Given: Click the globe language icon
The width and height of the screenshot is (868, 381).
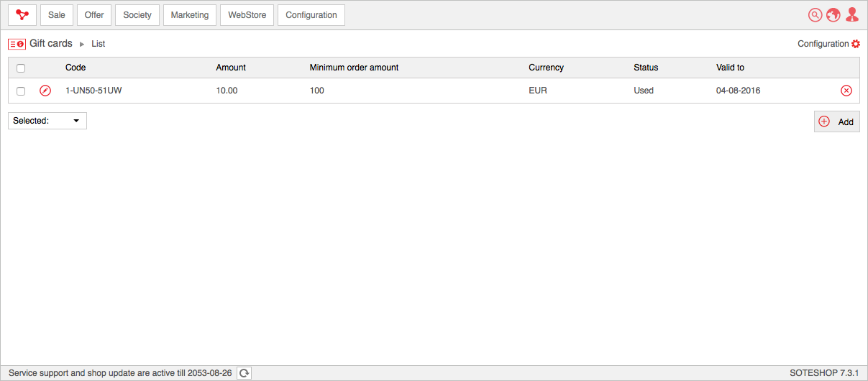Looking at the screenshot, I should pyautogui.click(x=833, y=15).
